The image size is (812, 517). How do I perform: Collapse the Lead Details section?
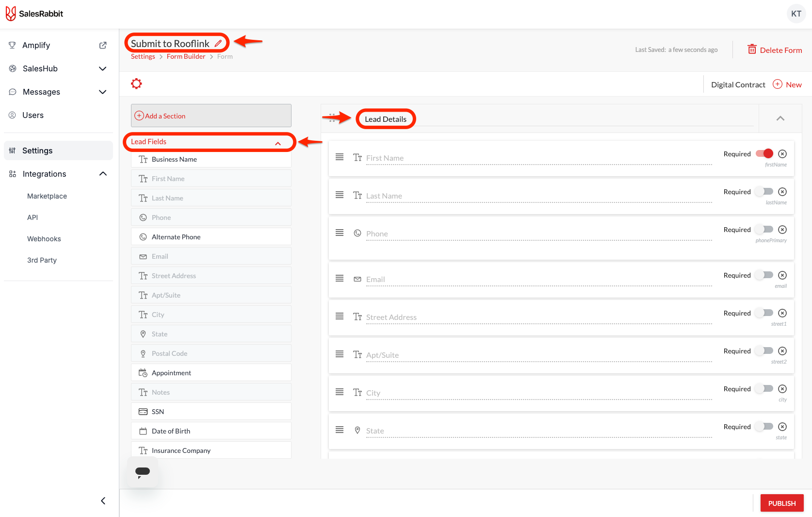[780, 118]
